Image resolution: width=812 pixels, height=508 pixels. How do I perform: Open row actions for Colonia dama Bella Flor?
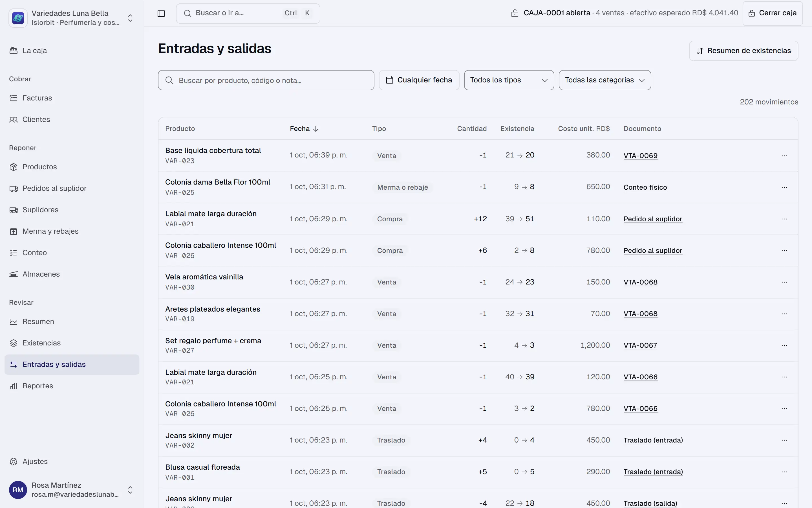pos(784,187)
